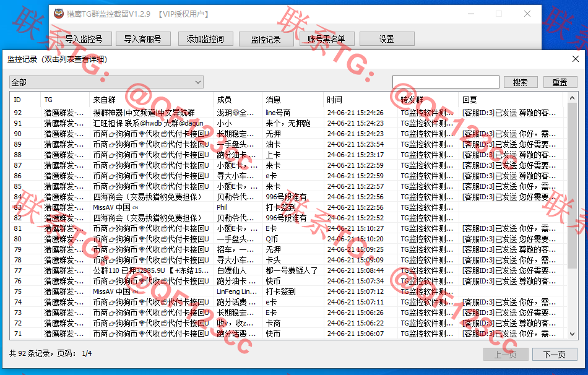Click the message cell '卡商'
Screen dimensions: 588x375
273,323
